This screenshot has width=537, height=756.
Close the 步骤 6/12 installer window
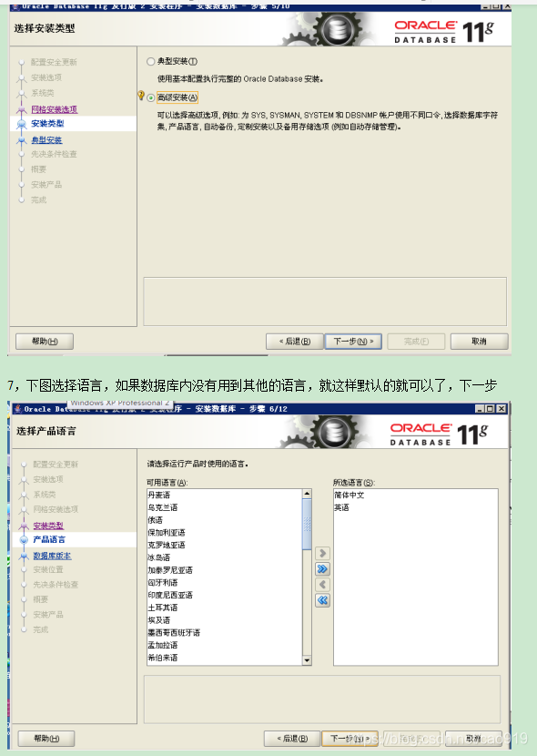(502, 409)
